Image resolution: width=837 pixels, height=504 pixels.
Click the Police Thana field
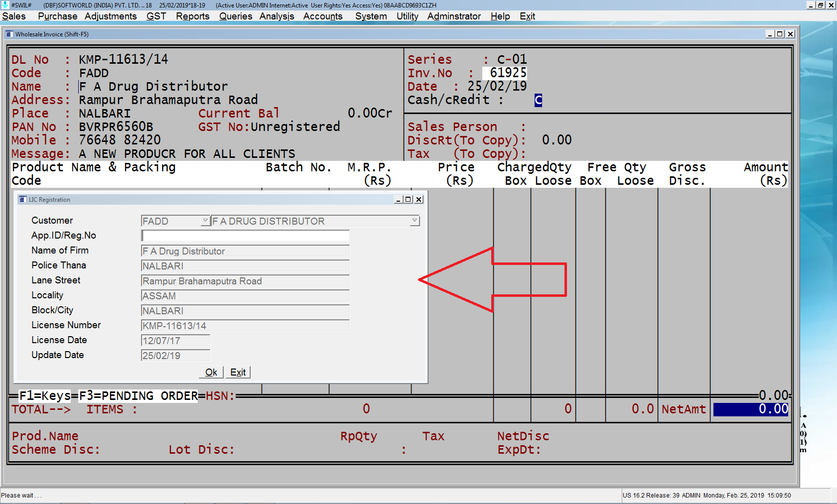[x=246, y=266]
